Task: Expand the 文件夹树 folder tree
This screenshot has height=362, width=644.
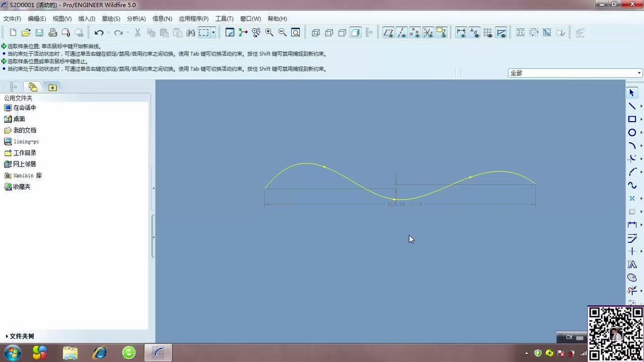Action: point(20,336)
